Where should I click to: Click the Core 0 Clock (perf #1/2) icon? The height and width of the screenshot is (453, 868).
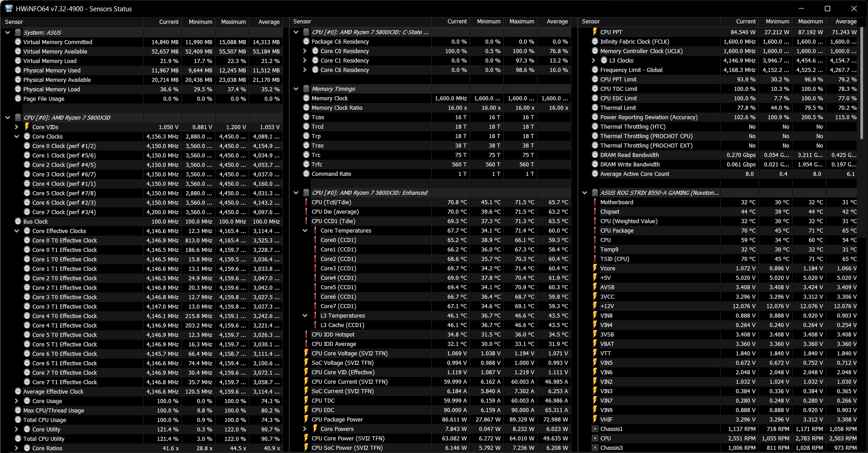(x=27, y=146)
